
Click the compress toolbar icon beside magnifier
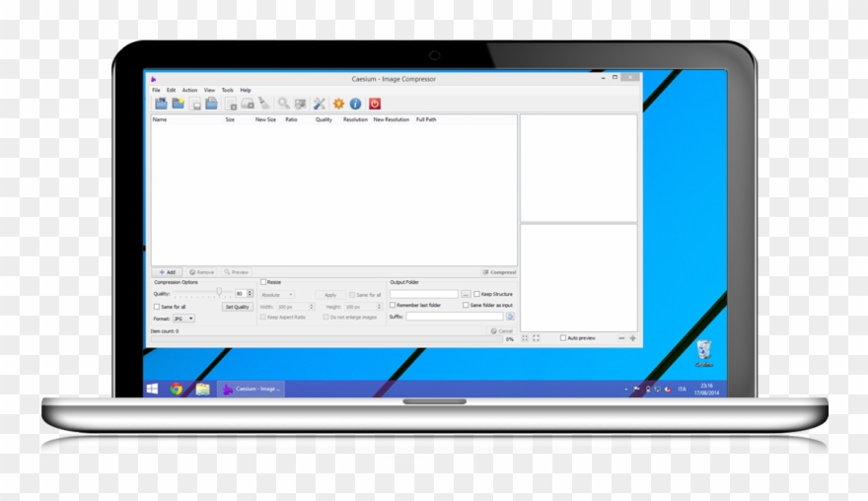[x=301, y=104]
